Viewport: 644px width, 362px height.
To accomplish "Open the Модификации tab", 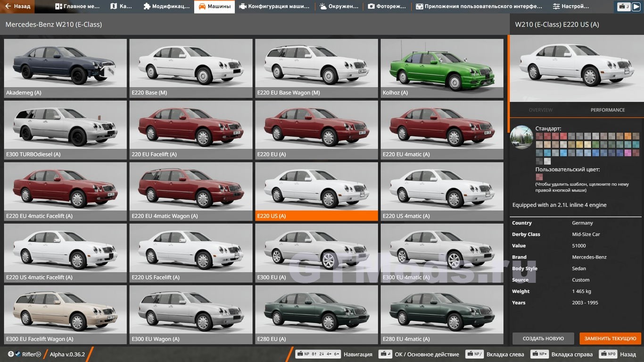I will pos(166,6).
